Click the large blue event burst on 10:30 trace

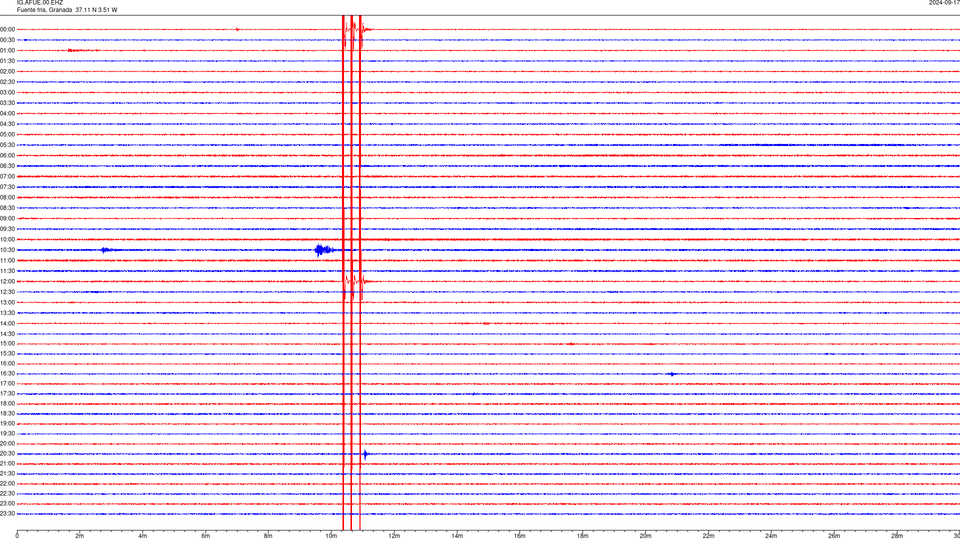[323, 250]
